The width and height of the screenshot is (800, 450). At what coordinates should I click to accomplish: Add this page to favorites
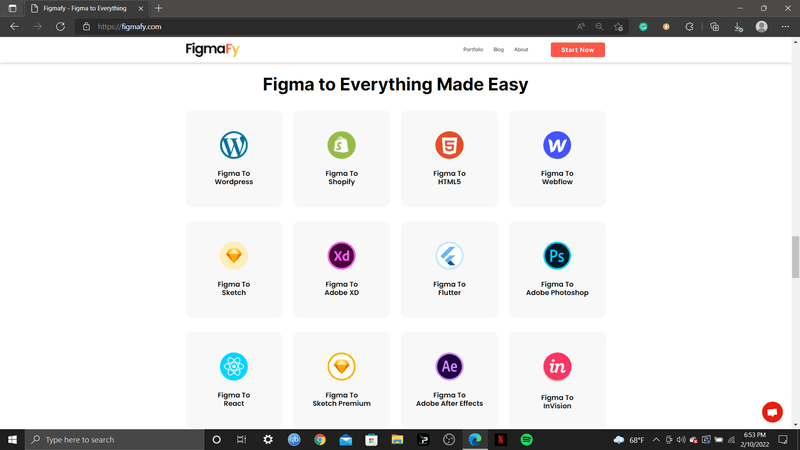tap(618, 27)
